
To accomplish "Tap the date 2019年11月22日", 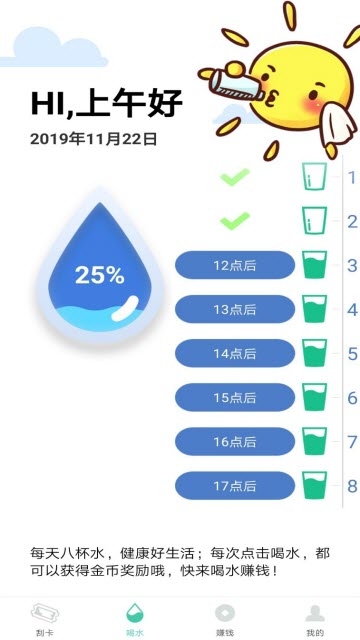I will tap(94, 140).
